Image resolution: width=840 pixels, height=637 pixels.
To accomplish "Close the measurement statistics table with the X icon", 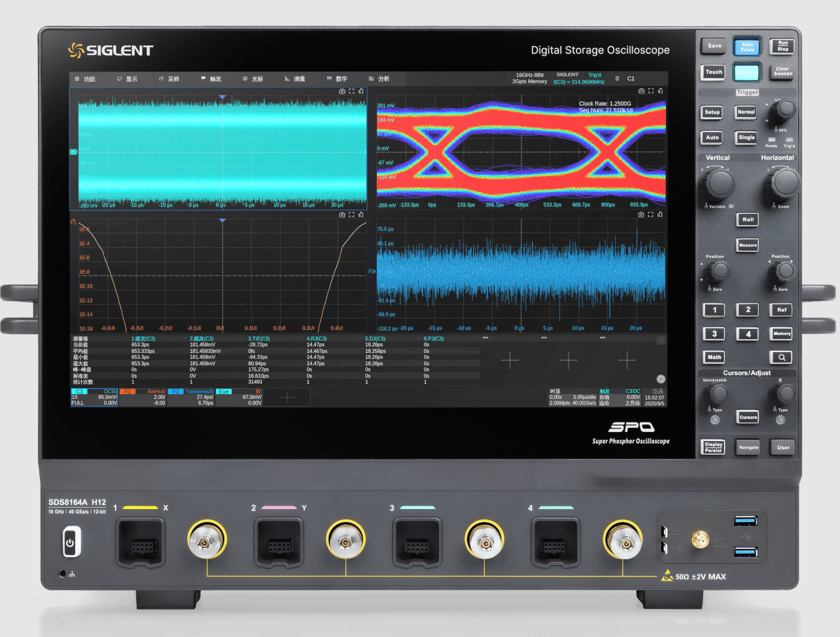I will [661, 340].
